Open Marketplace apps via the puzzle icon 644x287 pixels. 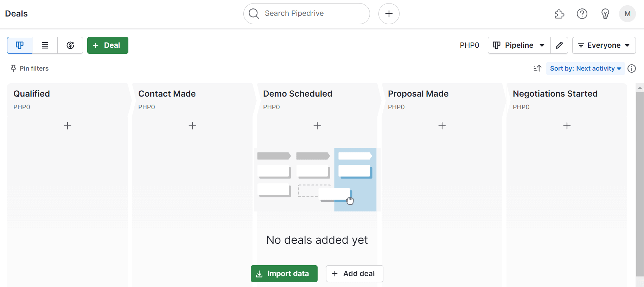[x=559, y=14]
